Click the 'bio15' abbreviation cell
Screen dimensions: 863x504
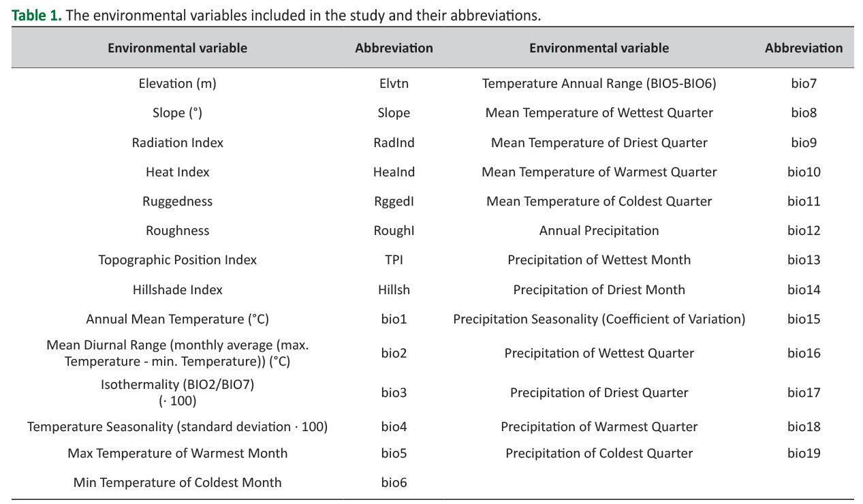click(x=804, y=319)
